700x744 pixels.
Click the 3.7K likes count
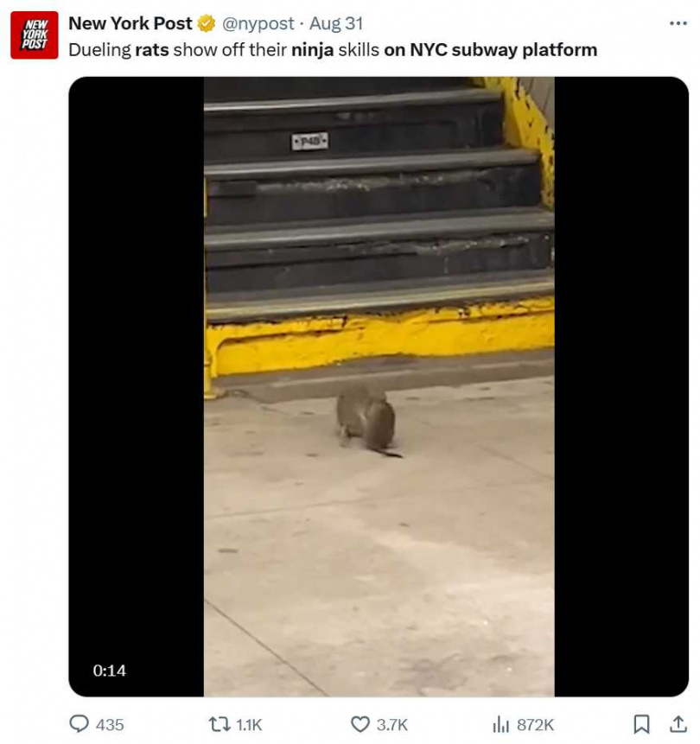(392, 724)
